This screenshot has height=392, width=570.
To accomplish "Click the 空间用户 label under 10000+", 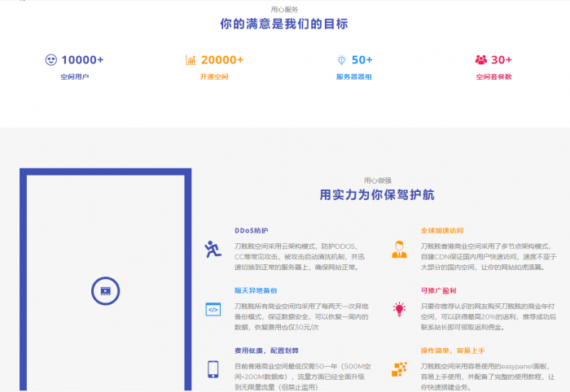I will [x=74, y=76].
